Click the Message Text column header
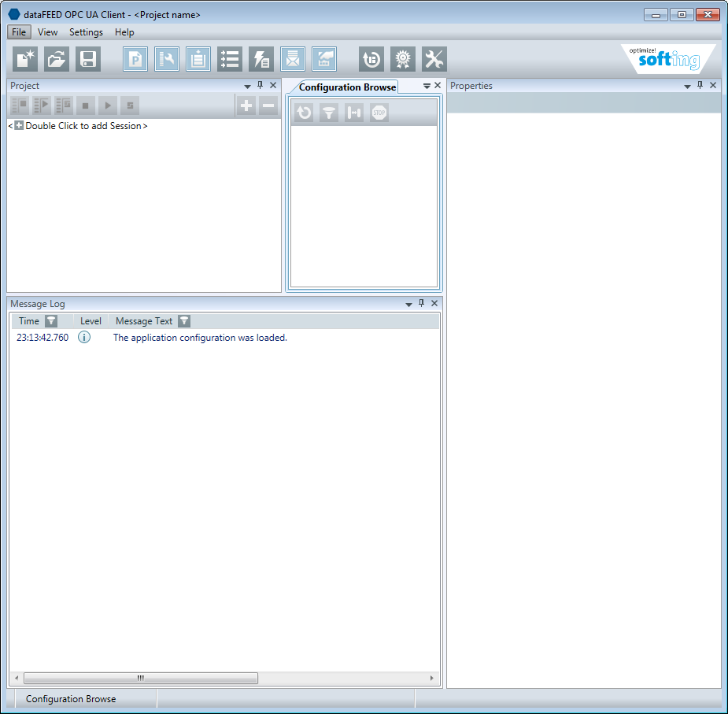 click(x=144, y=321)
